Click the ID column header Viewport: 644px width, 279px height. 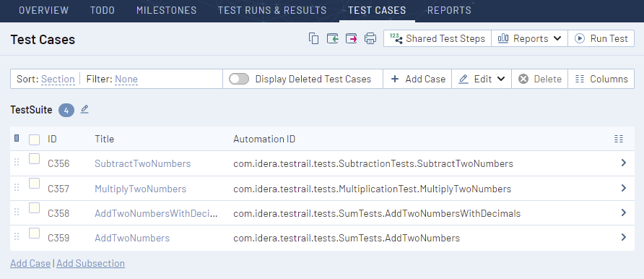[52, 139]
